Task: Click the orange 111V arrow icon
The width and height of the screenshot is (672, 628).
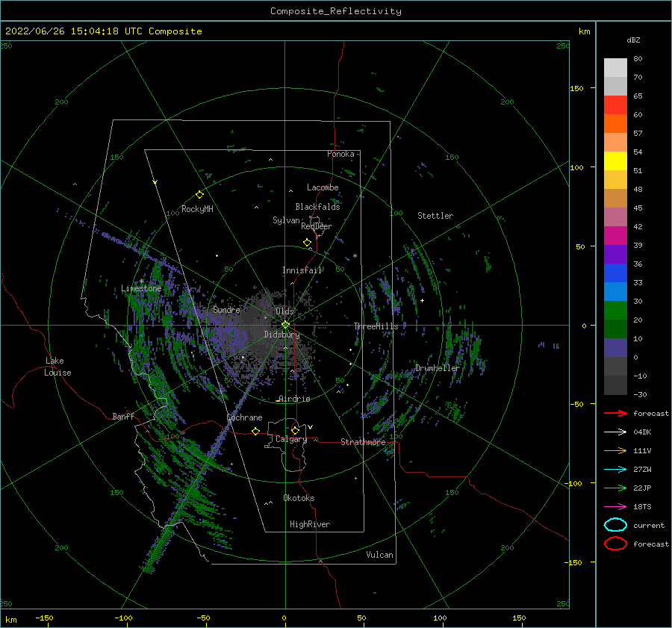Action: [615, 450]
